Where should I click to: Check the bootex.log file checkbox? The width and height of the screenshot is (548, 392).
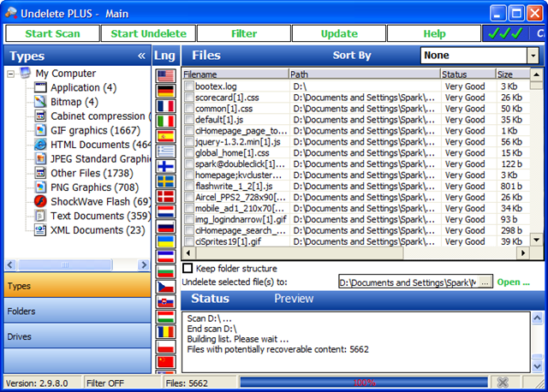pyautogui.click(x=189, y=86)
